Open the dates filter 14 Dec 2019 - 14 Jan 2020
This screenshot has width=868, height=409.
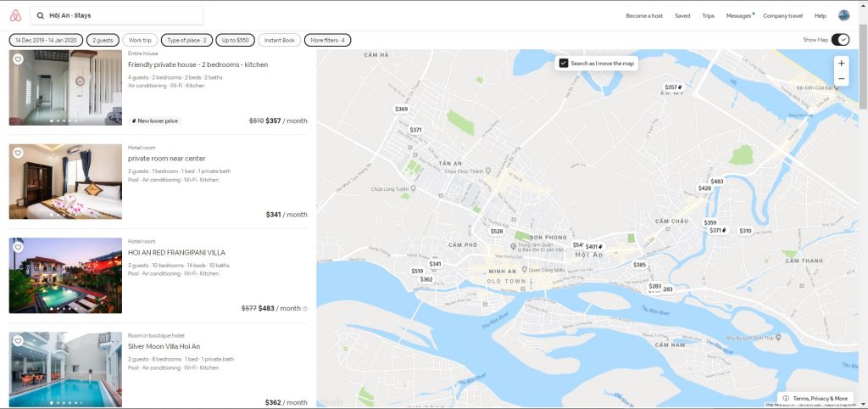[46, 40]
